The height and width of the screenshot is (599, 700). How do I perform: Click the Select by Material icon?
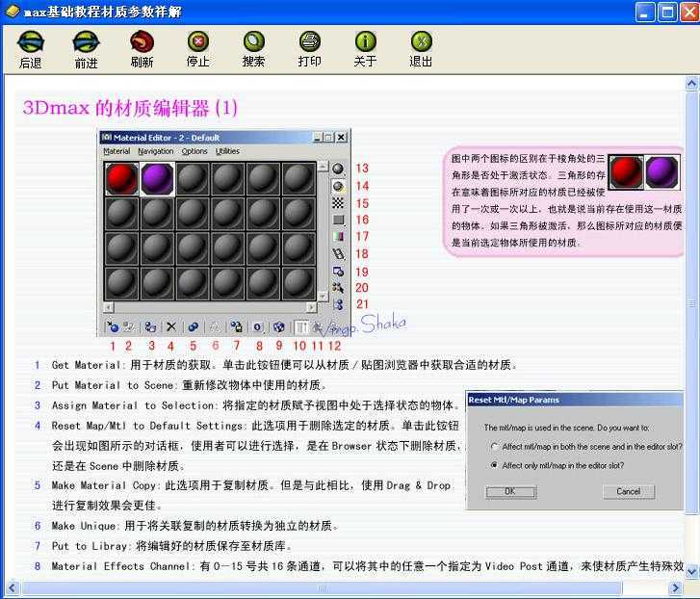[x=338, y=288]
